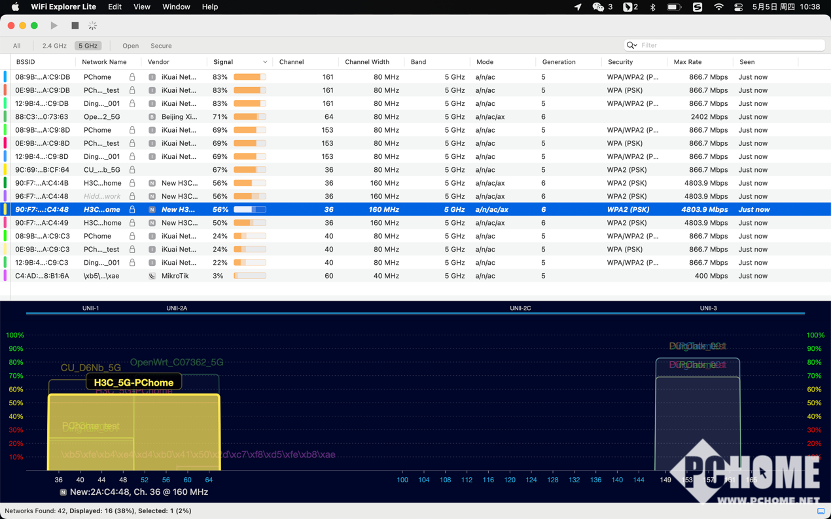Click the highlighted H3C_5G-PChome chart label
Screen dimensions: 832x520
[x=134, y=382]
